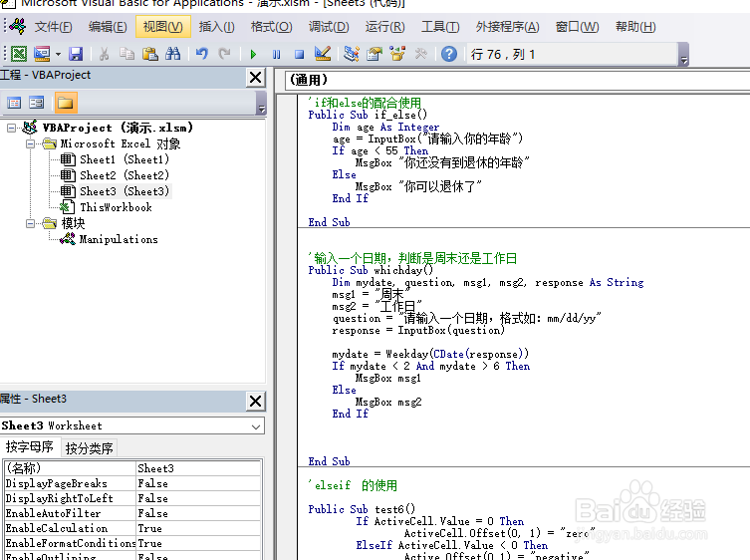Click the View Code icon in project panel
This screenshot has height=560, width=750.
(x=14, y=103)
